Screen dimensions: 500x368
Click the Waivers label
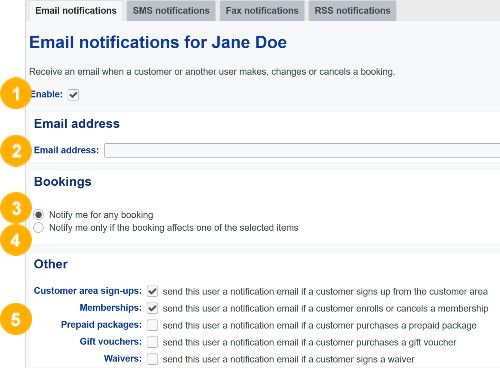tap(123, 359)
